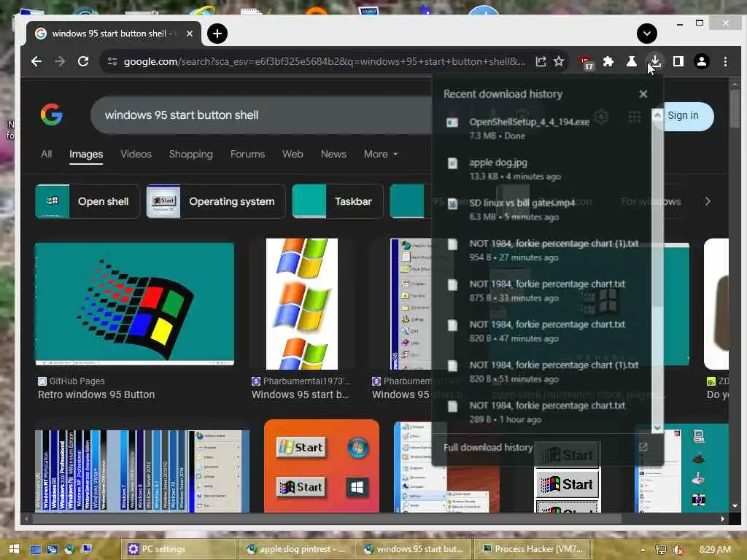Open the Forums tab
The height and width of the screenshot is (560, 747).
tap(248, 155)
